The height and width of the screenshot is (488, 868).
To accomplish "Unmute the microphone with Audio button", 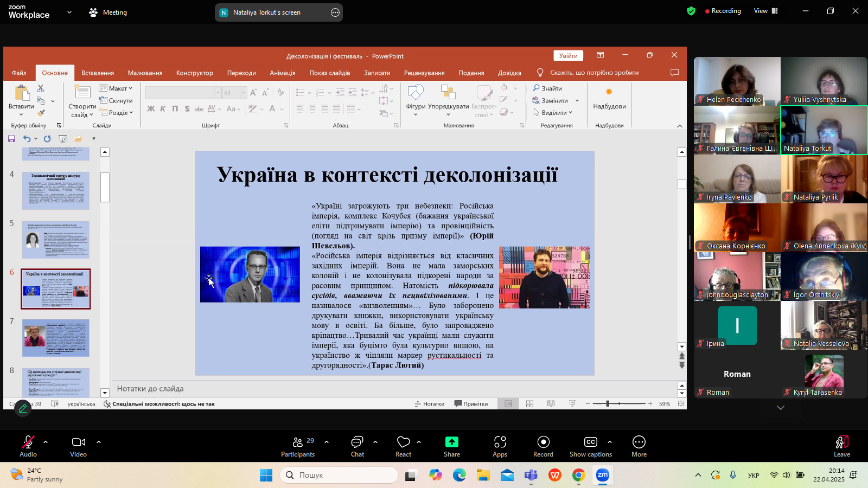I will 28,446.
